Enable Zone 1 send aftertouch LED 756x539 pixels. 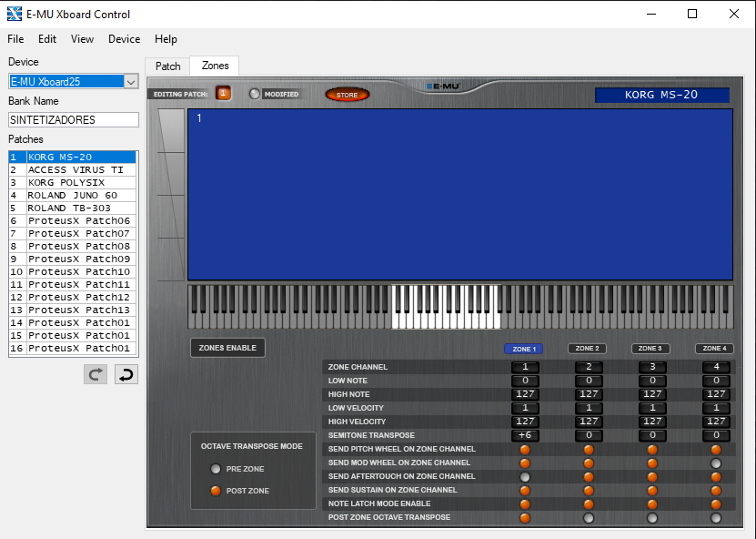tap(525, 477)
